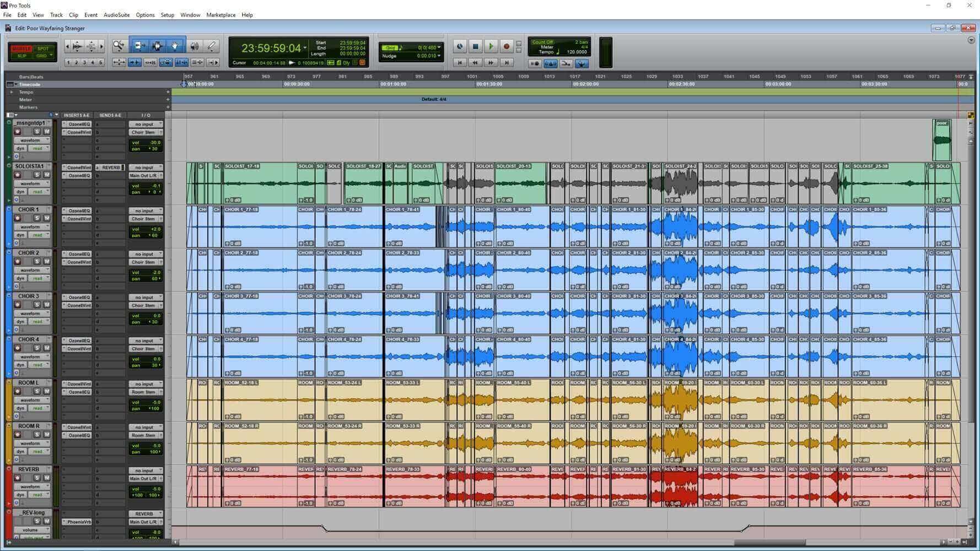The image size is (980, 551).
Task: Click the Record button in transport
Action: click(x=507, y=47)
